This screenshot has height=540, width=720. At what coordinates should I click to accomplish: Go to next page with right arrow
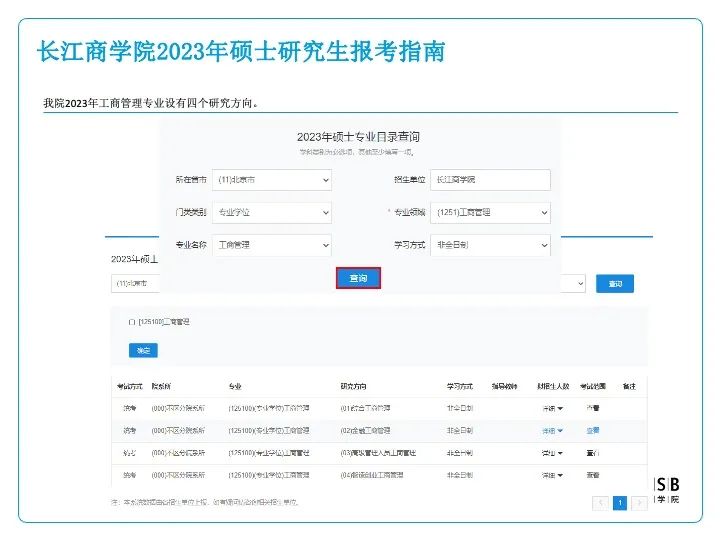639,503
